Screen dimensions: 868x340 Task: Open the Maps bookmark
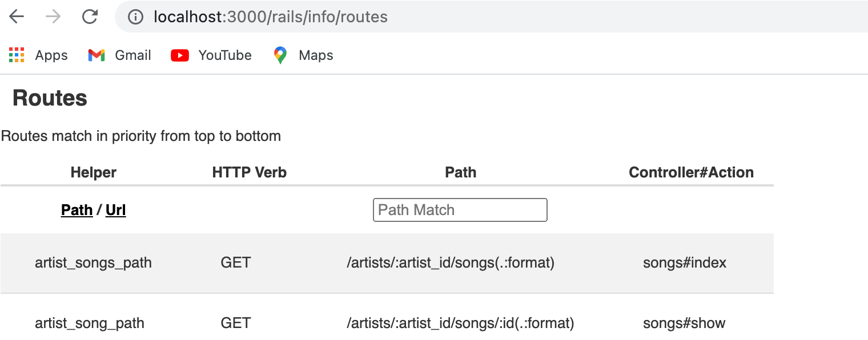303,55
